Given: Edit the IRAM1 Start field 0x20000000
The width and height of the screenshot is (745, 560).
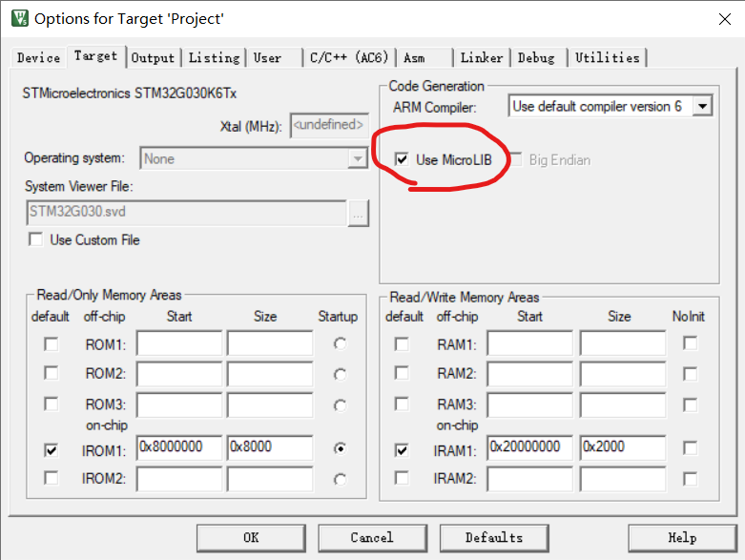Looking at the screenshot, I should 529,448.
